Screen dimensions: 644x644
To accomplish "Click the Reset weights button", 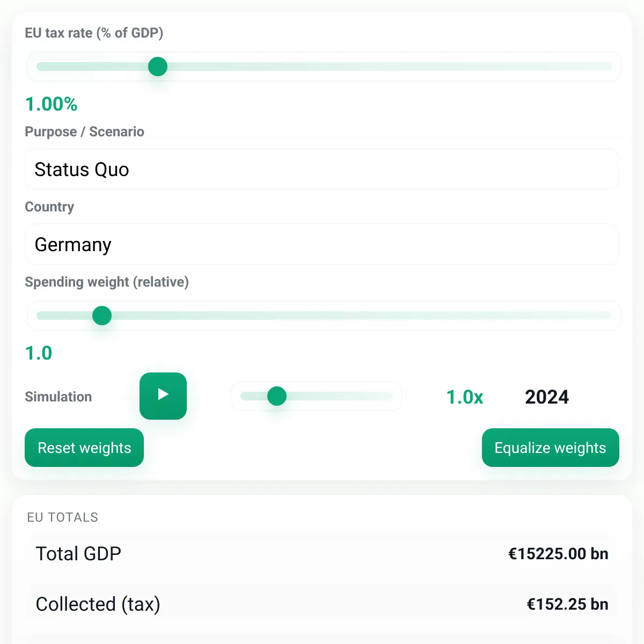I will (x=84, y=448).
